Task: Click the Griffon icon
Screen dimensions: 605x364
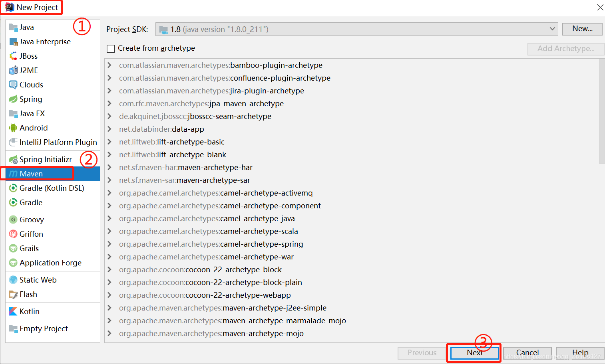Action: (13, 234)
